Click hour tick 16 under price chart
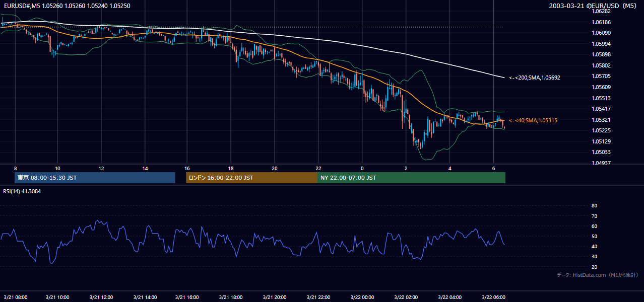Screen dimensions: 644x302 click(x=187, y=168)
